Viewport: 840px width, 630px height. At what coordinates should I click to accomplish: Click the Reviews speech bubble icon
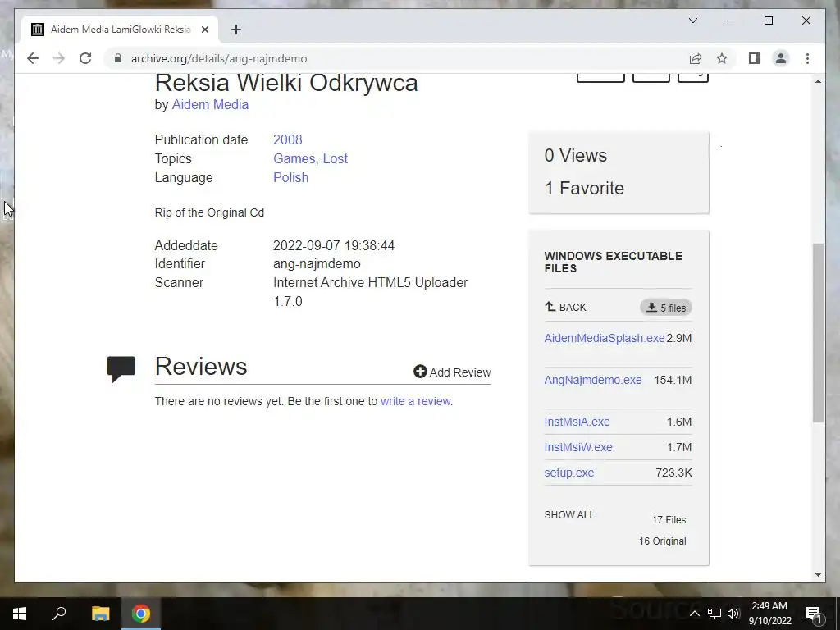click(121, 369)
